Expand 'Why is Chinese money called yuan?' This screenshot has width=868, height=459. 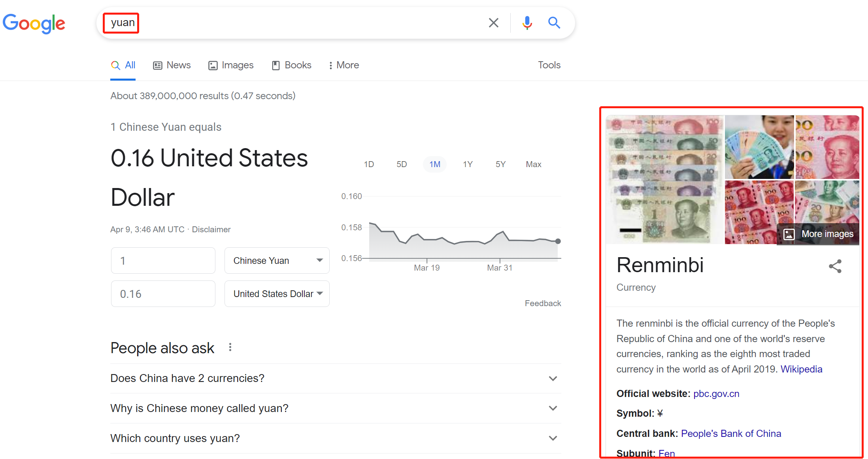336,408
